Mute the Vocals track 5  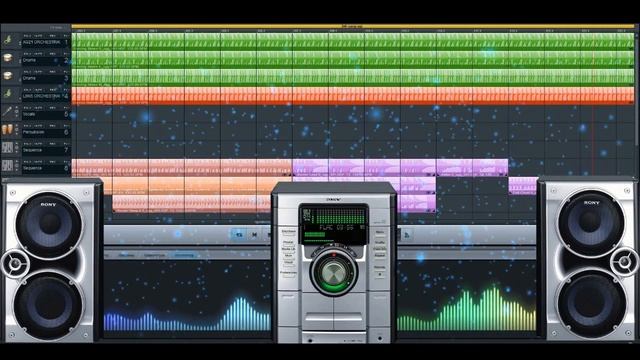point(38,108)
